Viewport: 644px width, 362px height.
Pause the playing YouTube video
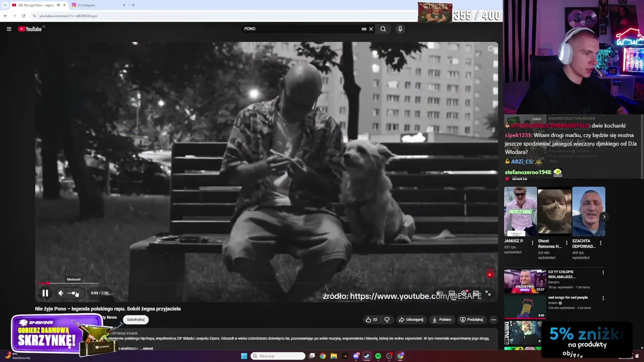tap(45, 293)
